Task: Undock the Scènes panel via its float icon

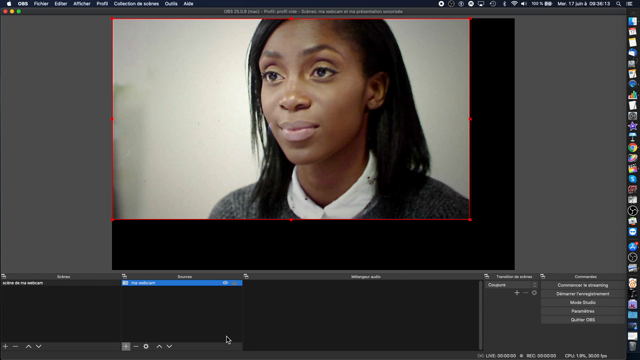Action: click(x=4, y=276)
